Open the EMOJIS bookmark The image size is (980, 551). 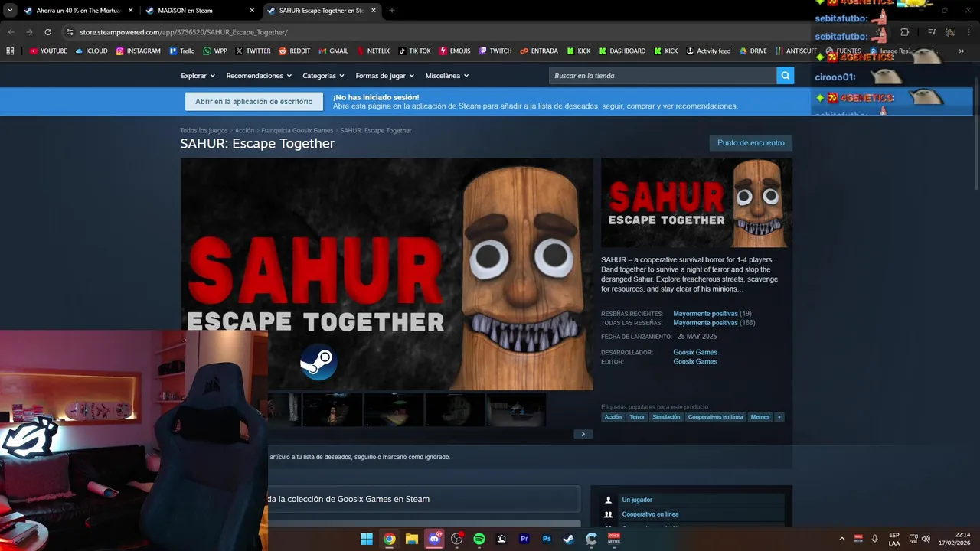[x=455, y=51]
